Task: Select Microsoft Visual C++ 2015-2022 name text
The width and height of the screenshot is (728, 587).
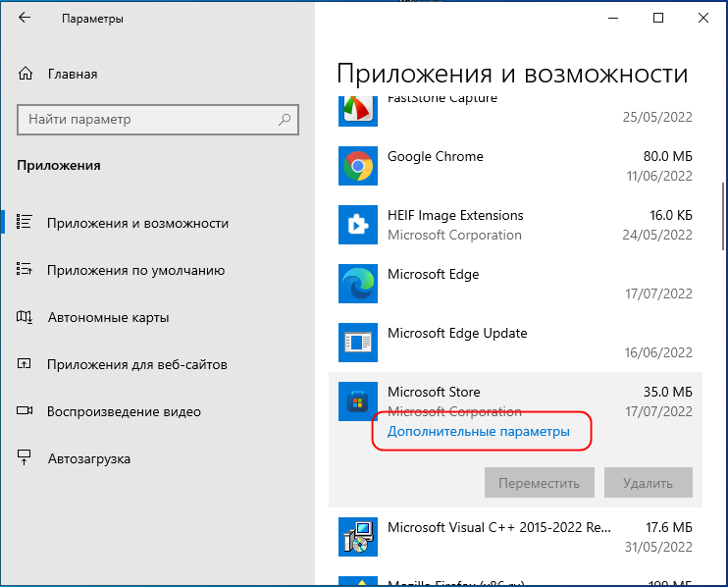Action: coord(498,527)
